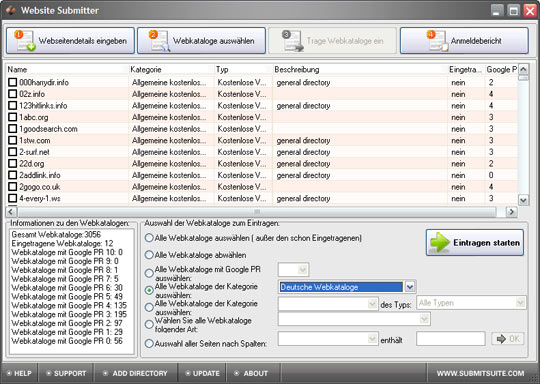Click the Website Submitter title bar logo
Viewport: 540px width, 384px height.
11,10
